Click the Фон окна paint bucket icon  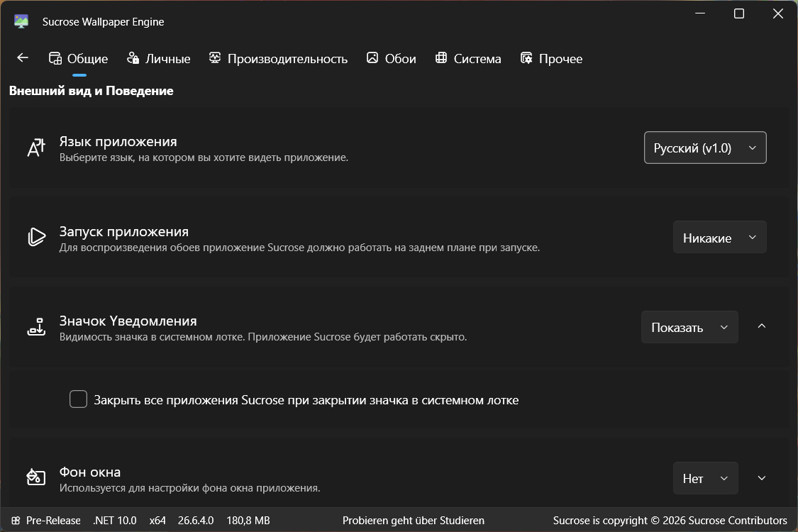click(36, 477)
